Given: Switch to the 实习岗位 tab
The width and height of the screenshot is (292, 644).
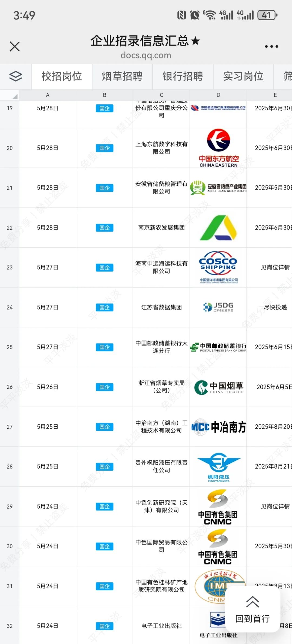Looking at the screenshot, I should [x=243, y=77].
